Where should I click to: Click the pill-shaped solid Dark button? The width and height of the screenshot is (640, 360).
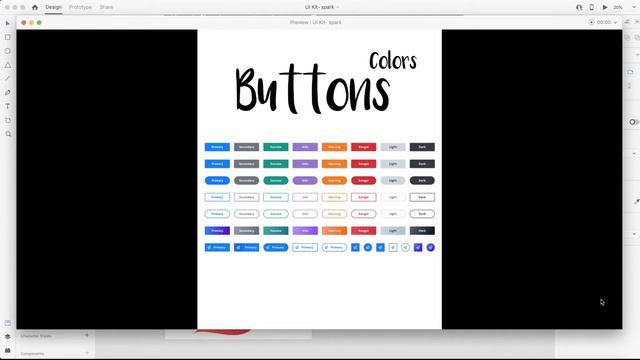[422, 180]
